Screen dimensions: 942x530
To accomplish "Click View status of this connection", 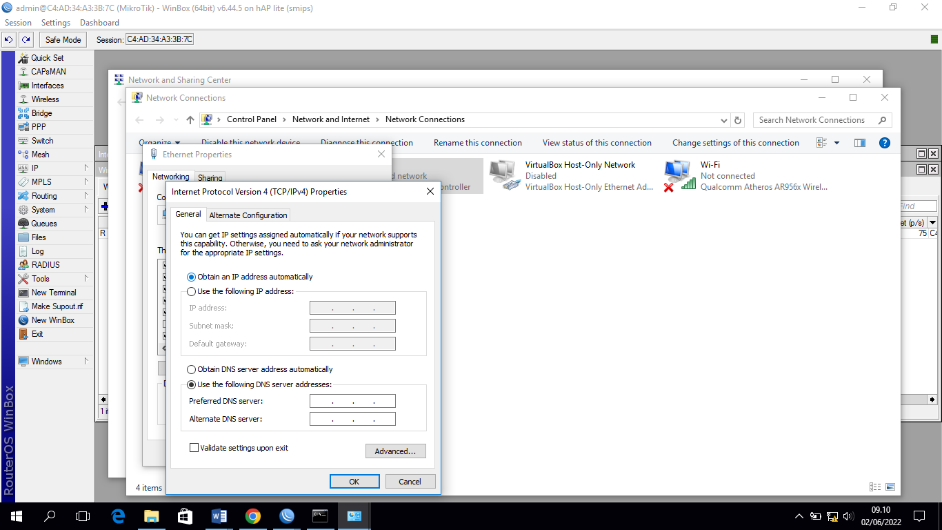I will tap(597, 143).
